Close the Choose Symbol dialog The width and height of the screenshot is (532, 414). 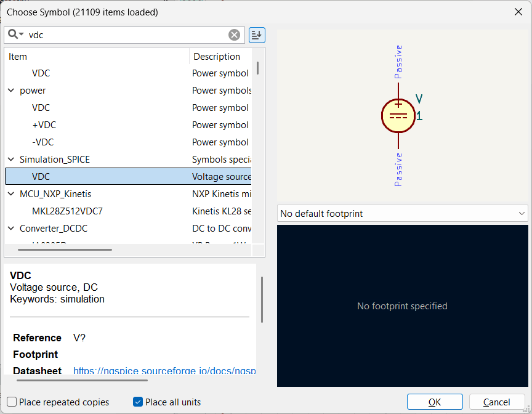(x=518, y=12)
